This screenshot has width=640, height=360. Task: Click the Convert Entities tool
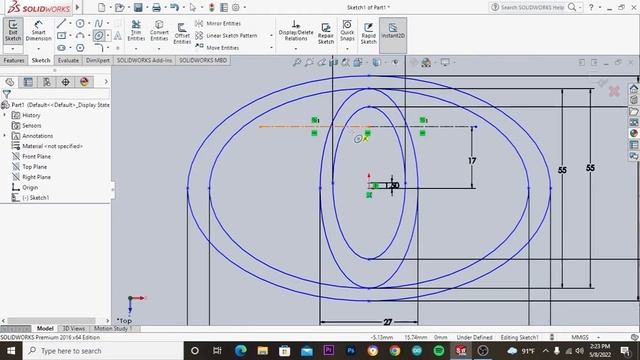(159, 31)
